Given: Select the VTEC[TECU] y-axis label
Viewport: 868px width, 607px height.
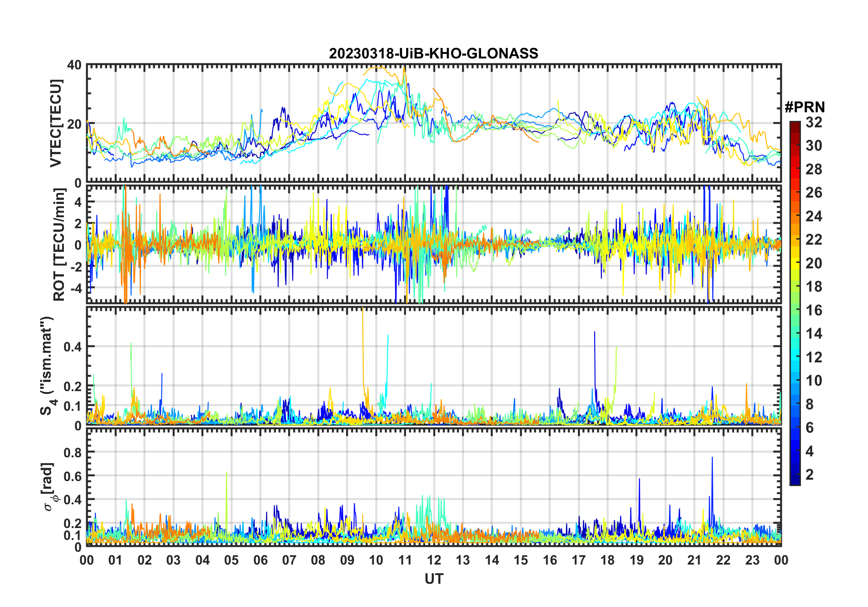Looking at the screenshot, I should (56, 123).
